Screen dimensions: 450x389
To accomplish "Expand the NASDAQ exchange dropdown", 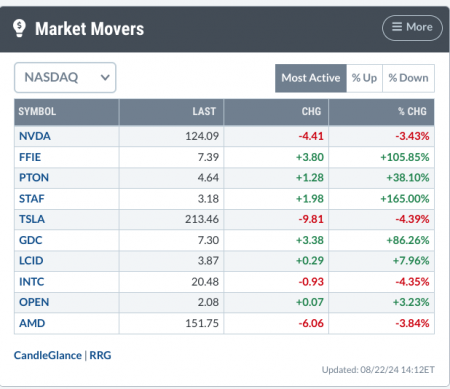I will (x=65, y=77).
